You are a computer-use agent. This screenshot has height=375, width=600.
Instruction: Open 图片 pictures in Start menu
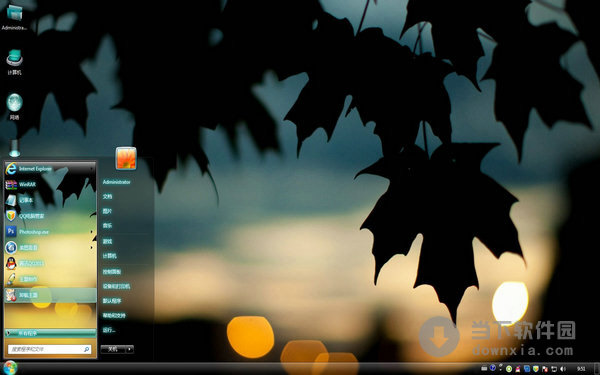tap(107, 211)
